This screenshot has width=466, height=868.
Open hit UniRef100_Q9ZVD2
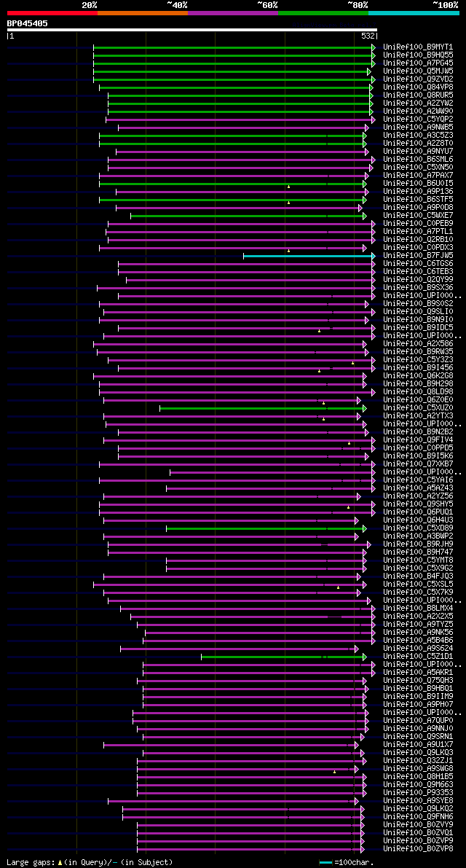pos(418,79)
